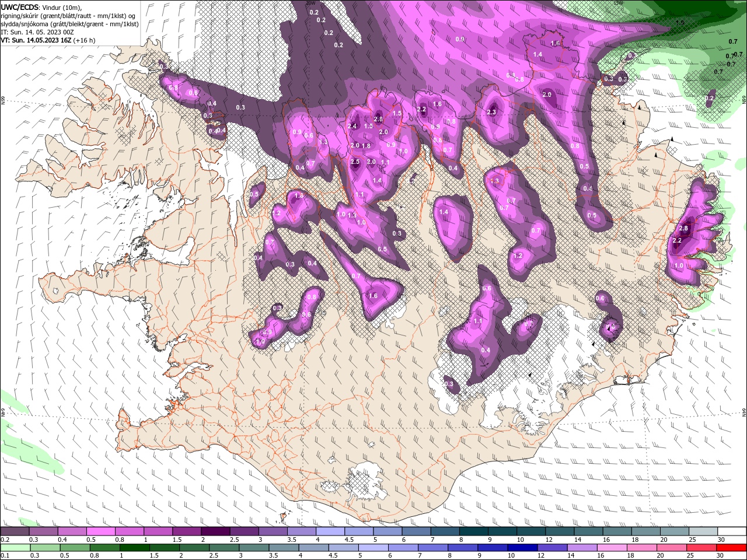Select white 30 swatch in top legend row
This screenshot has width=747, height=560.
732,531
